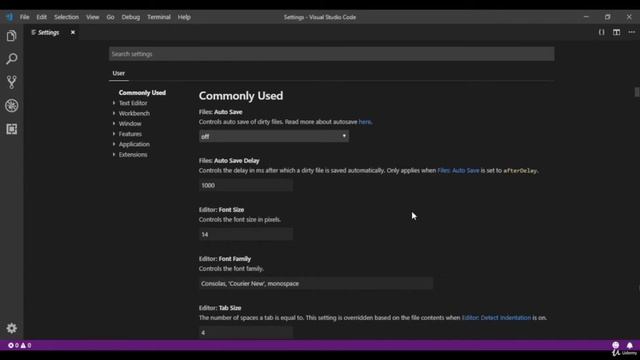Edit the Font Size value 14
Screen dimensions: 640x360
[x=246, y=234]
